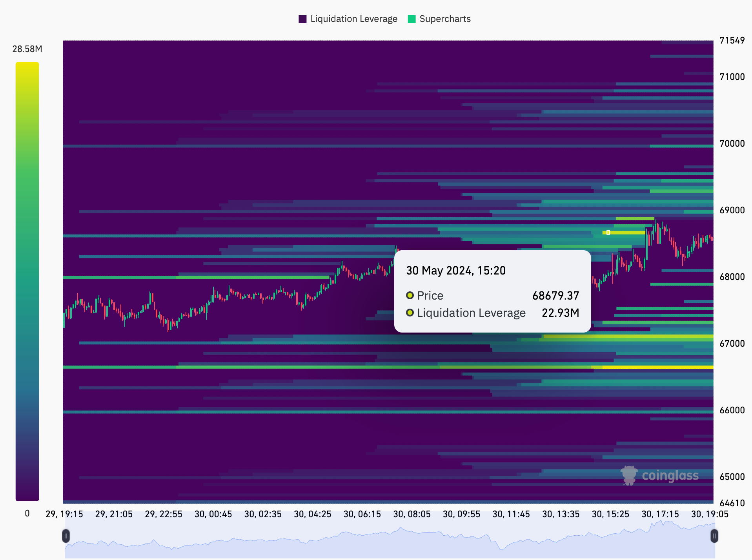Click the 0 minimum scale label

coord(27,513)
